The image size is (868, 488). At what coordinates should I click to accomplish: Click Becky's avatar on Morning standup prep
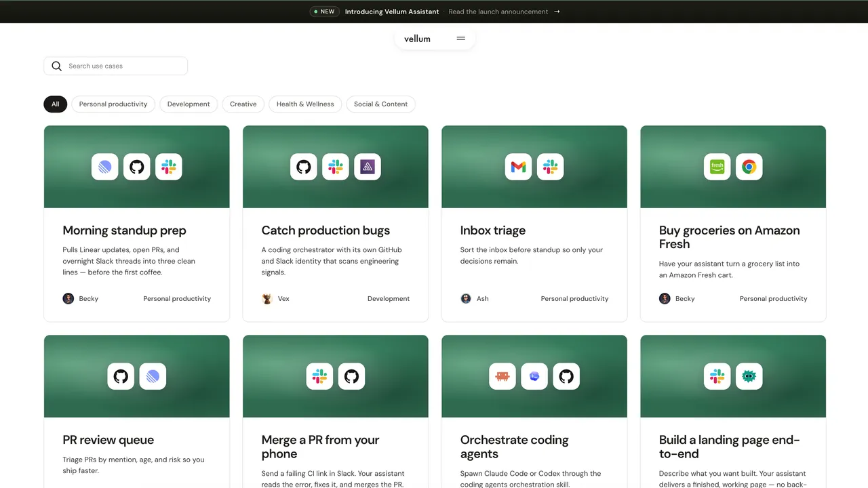pos(68,299)
